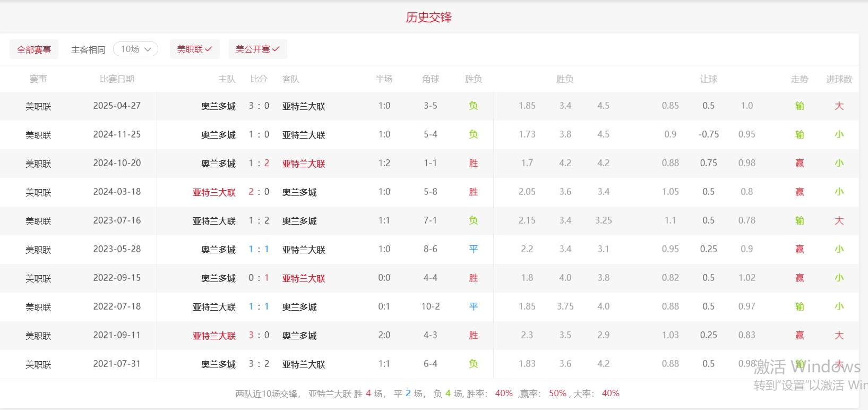
Task: Open 亚特兰大联 team in 2024-11-25 row
Action: click(x=304, y=135)
